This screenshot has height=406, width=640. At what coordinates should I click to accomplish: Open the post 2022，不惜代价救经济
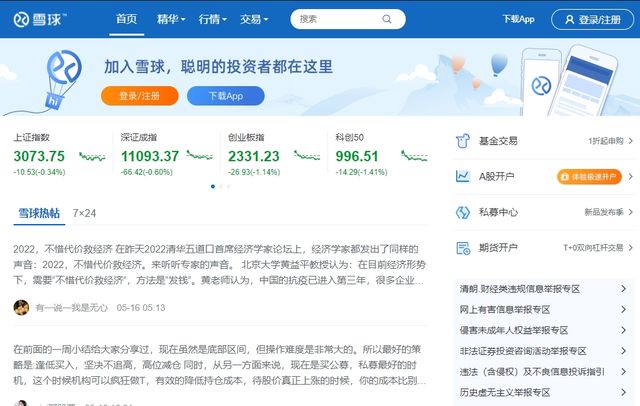coord(220,264)
